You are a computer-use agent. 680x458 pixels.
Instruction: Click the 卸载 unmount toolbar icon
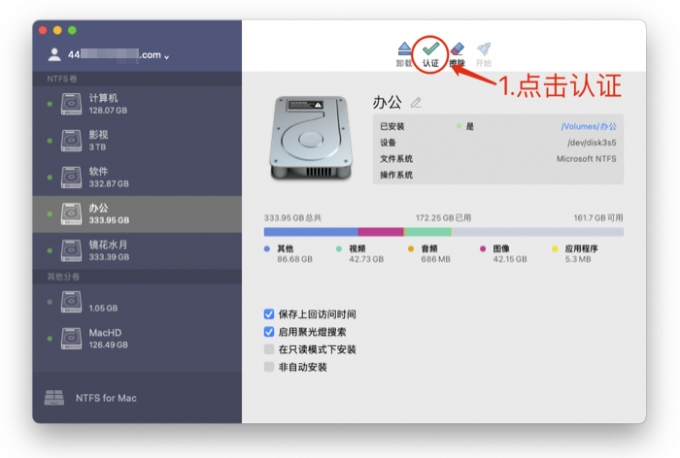point(404,49)
